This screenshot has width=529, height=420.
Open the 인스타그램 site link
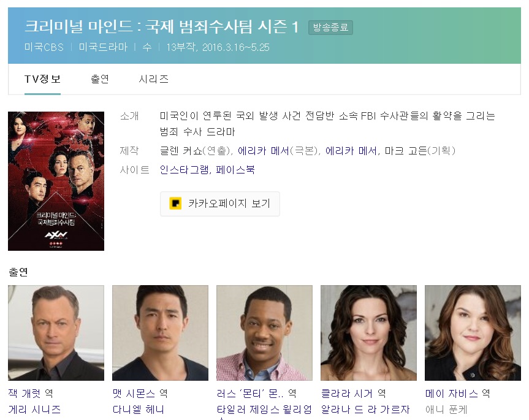click(x=185, y=170)
